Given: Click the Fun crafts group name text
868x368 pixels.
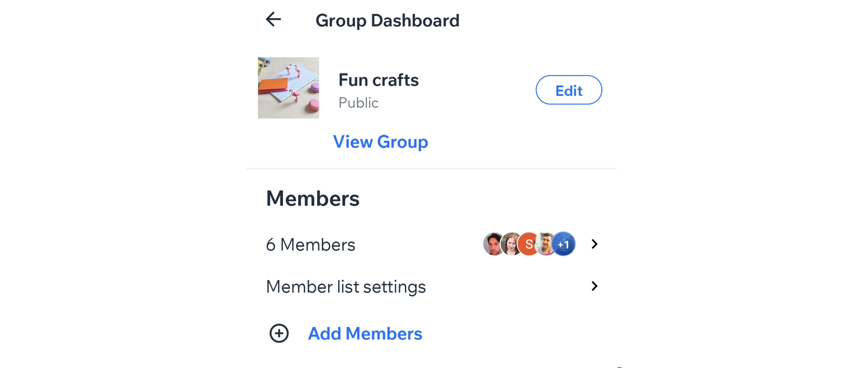Looking at the screenshot, I should pos(379,79).
